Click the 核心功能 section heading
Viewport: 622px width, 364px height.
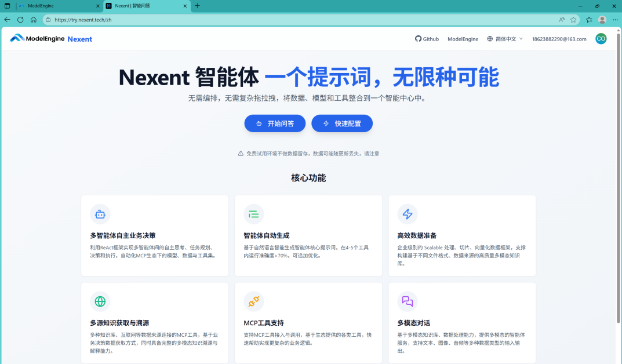pos(308,177)
